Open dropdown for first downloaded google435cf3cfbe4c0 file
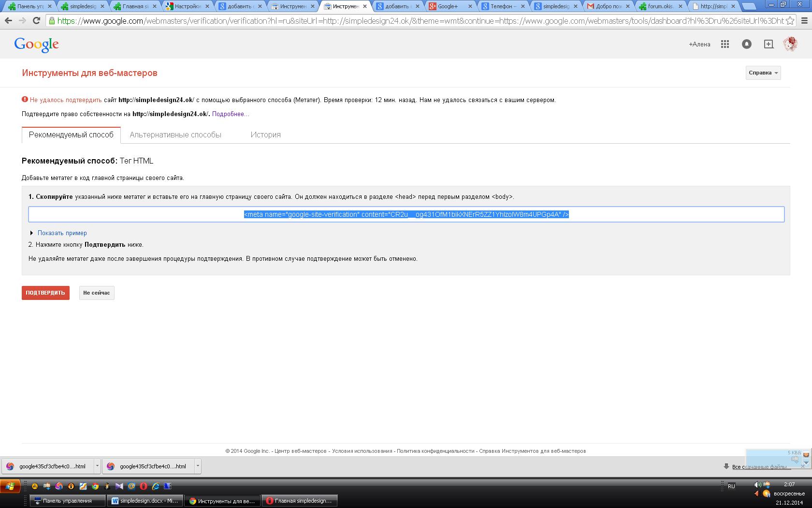The image size is (812, 508). pos(97,466)
